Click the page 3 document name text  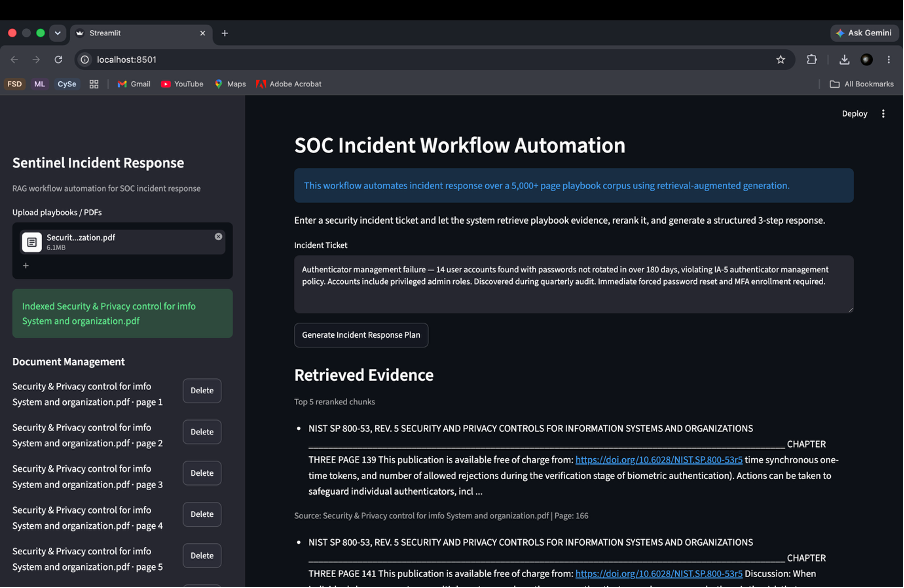click(x=87, y=477)
